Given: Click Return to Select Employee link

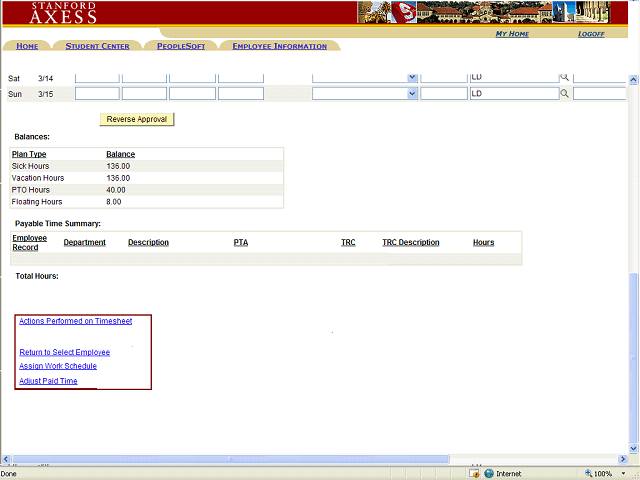Looking at the screenshot, I should click(64, 352).
